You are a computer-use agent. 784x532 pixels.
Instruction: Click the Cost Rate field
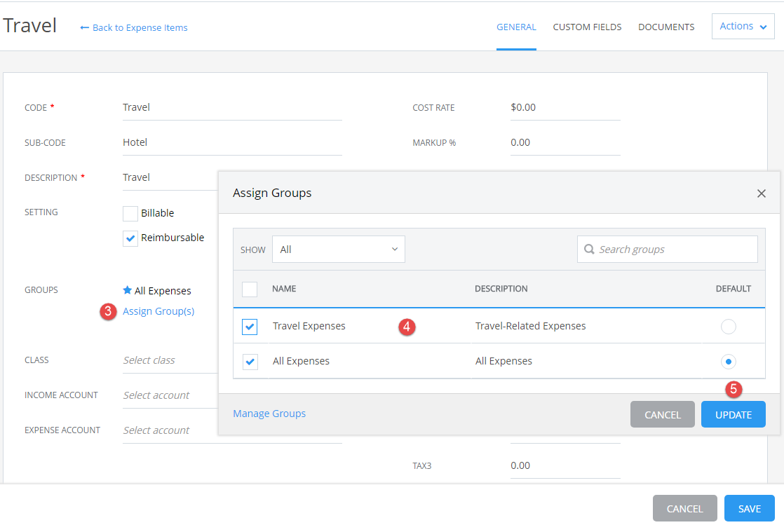click(565, 107)
